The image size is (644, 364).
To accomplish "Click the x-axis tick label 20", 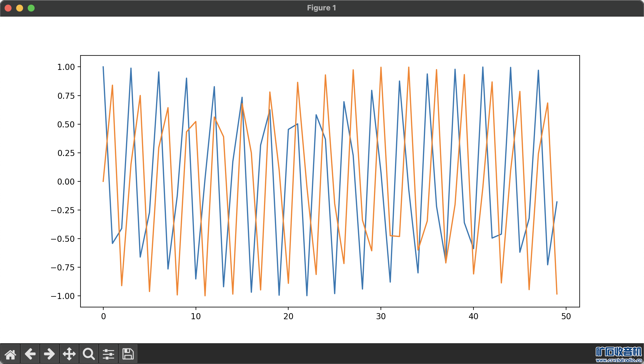I will click(x=288, y=316).
